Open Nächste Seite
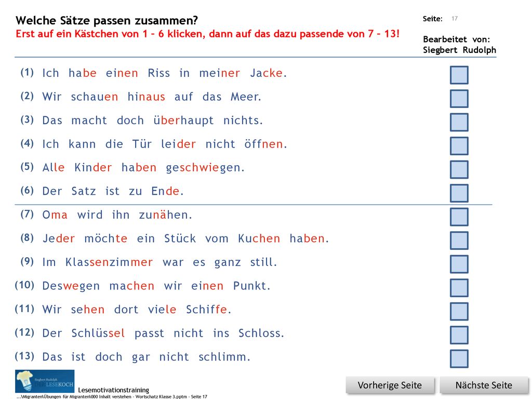Viewport: 532px width, 399px height. (x=484, y=385)
